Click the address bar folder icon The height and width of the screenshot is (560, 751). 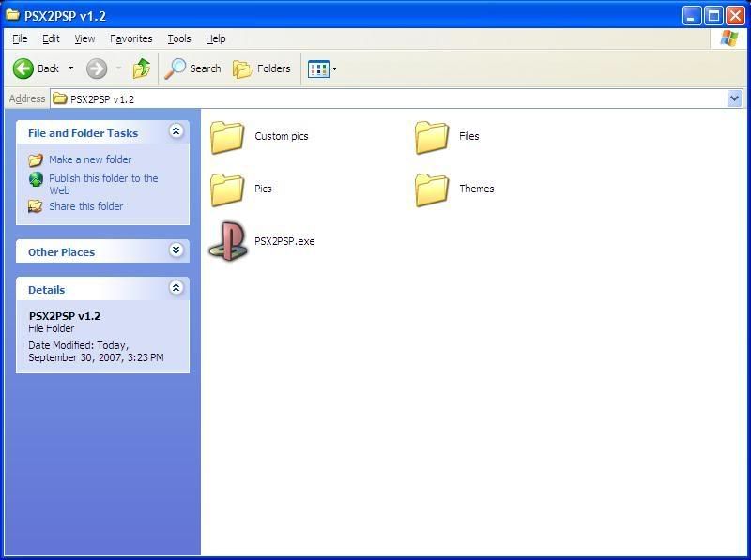coord(60,98)
